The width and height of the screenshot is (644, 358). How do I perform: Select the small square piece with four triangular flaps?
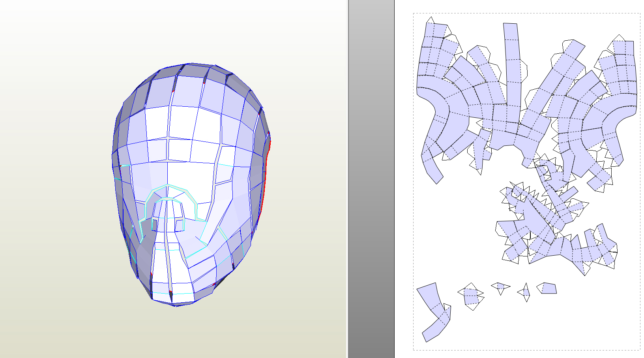(x=471, y=296)
